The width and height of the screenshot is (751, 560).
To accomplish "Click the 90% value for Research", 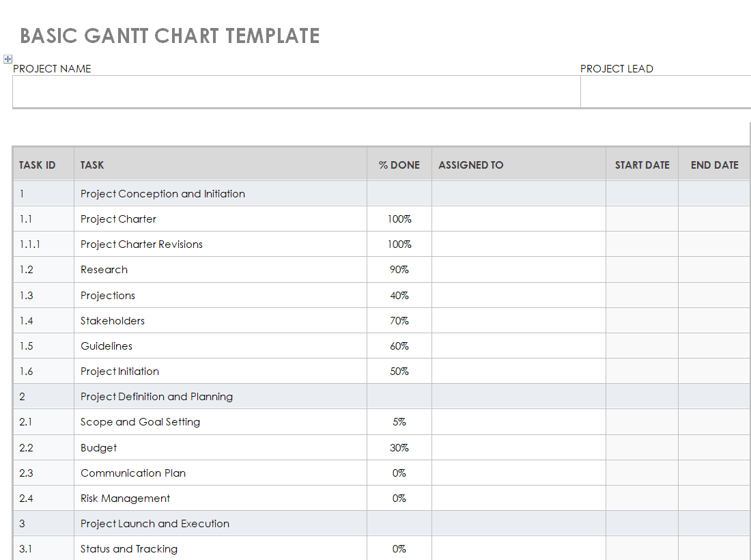I will coord(399,270).
